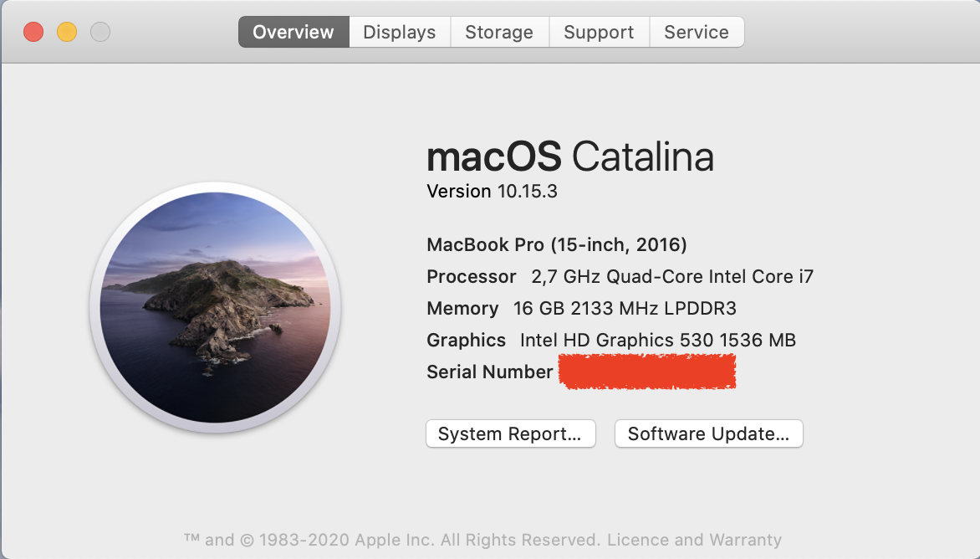
Task: Click 2,7 GHz Quad-Core Intel Core i7
Action: [672, 276]
